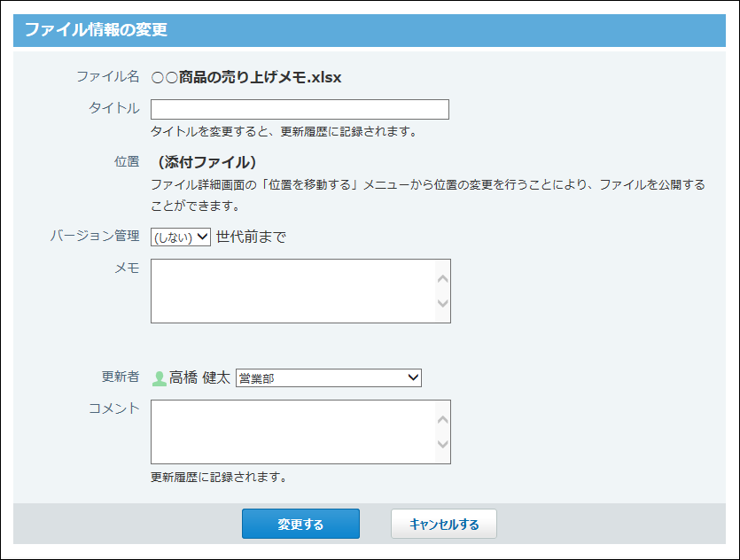740x560 pixels.
Task: Click the ファイル情報の変更 header title
Action: [x=96, y=29]
